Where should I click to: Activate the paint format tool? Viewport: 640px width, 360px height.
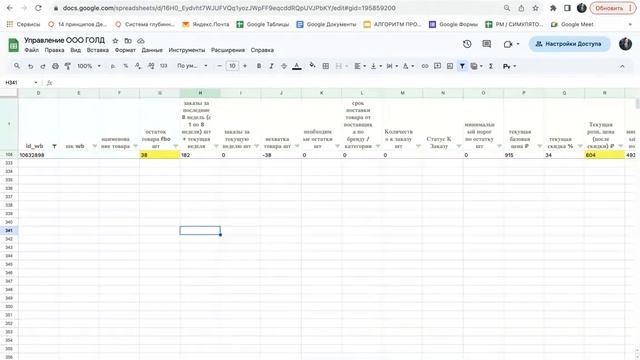pyautogui.click(x=68, y=66)
